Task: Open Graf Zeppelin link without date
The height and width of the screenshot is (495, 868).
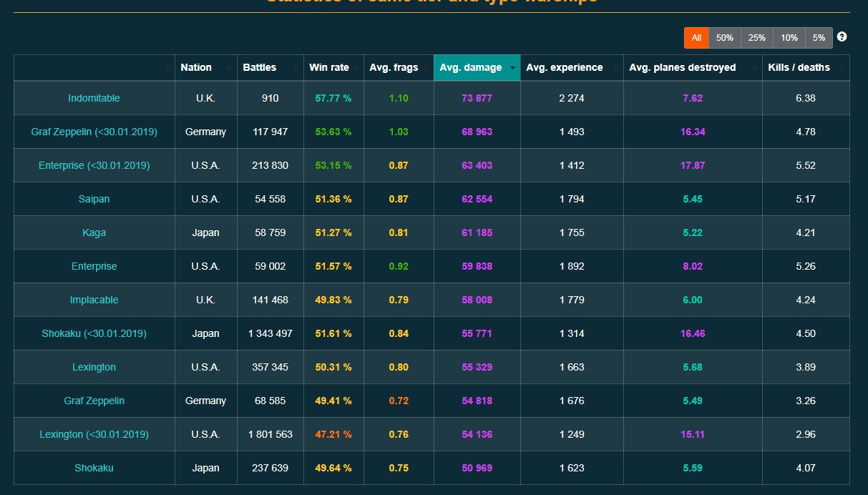Action: 94,401
